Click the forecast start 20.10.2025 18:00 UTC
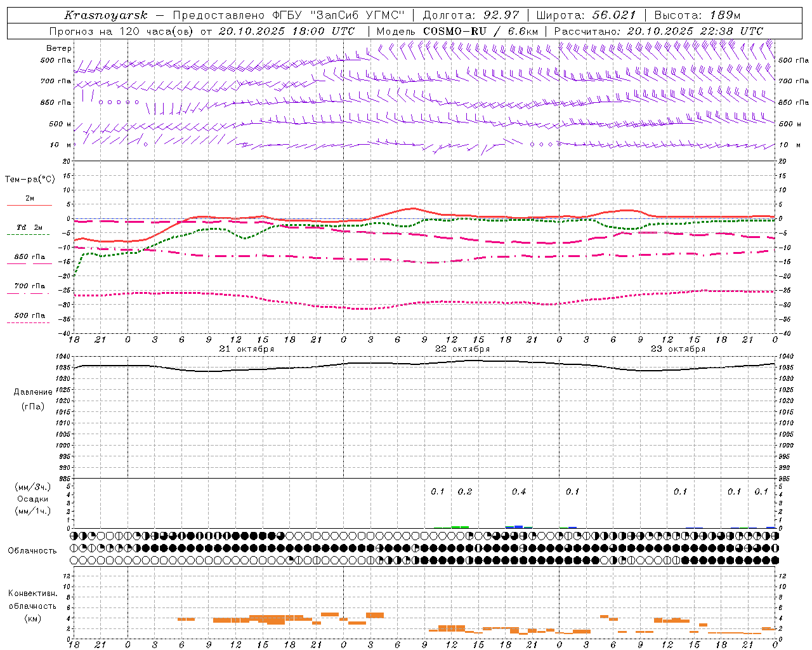812x650 pixels. tap(286, 31)
